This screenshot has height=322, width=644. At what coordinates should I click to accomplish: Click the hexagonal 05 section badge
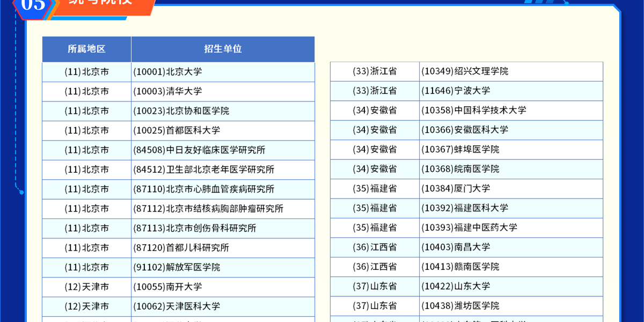click(x=33, y=5)
